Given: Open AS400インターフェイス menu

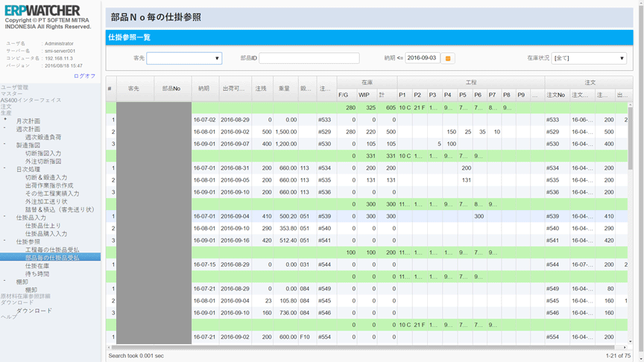Looking at the screenshot, I should pos(31,100).
